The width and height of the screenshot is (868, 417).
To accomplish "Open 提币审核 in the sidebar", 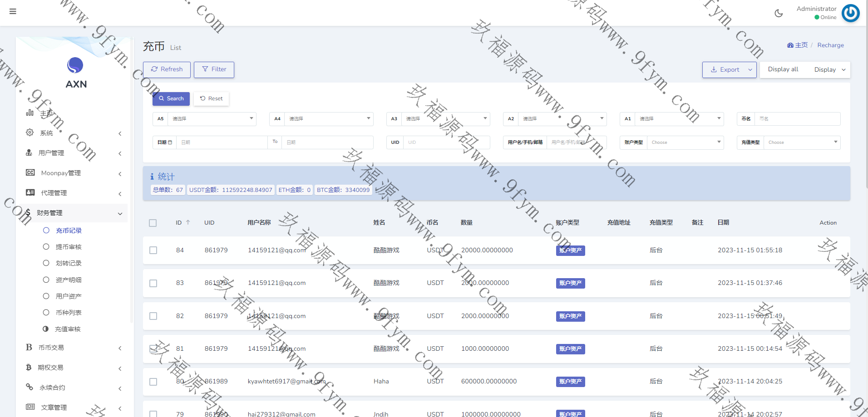I will point(69,247).
